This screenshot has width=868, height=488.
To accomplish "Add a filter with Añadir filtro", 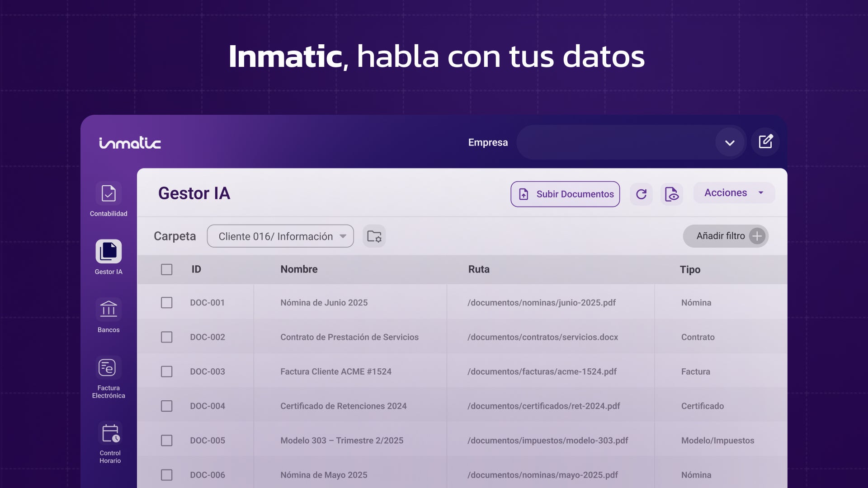I will (725, 236).
